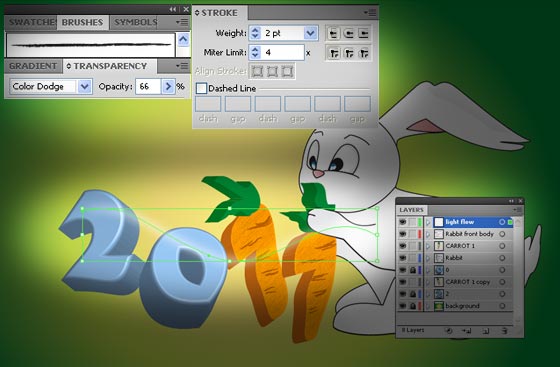Click target circle of CARROT 1 layer
This screenshot has width=560, height=367.
click(502, 246)
